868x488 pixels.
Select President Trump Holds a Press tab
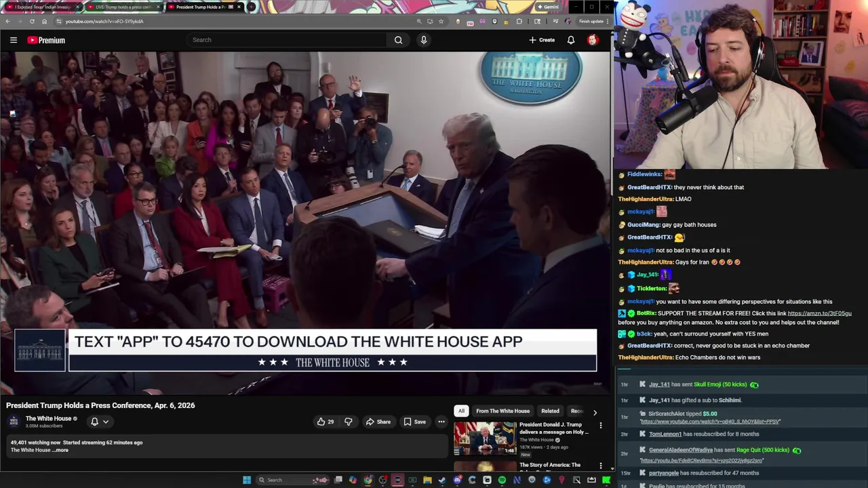203,7
